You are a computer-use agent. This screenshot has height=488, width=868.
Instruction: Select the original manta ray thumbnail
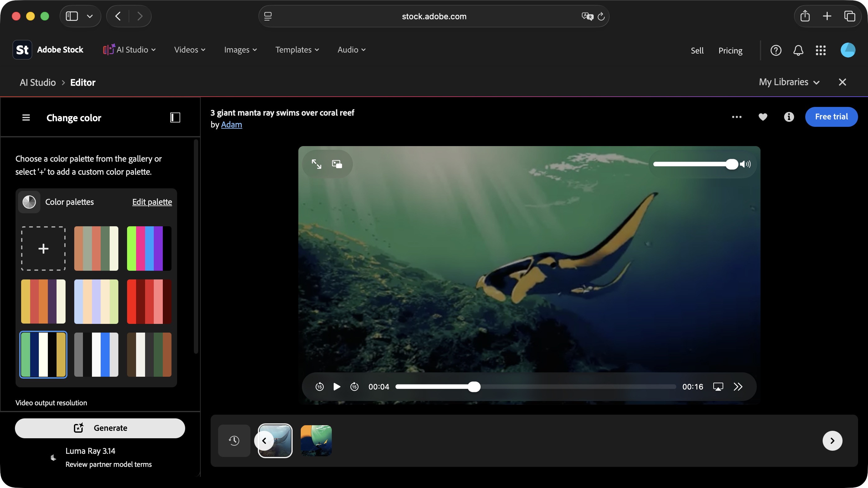tap(275, 440)
